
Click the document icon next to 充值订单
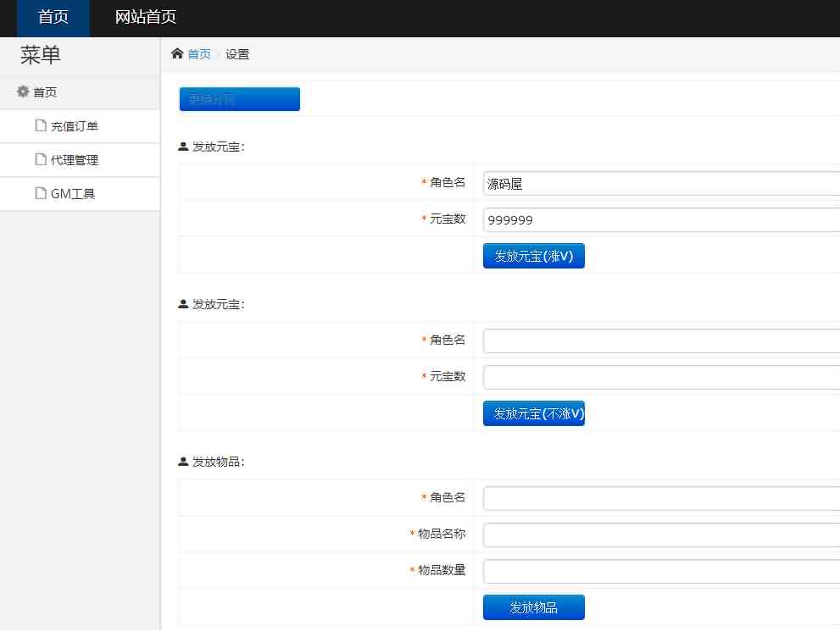tap(41, 125)
